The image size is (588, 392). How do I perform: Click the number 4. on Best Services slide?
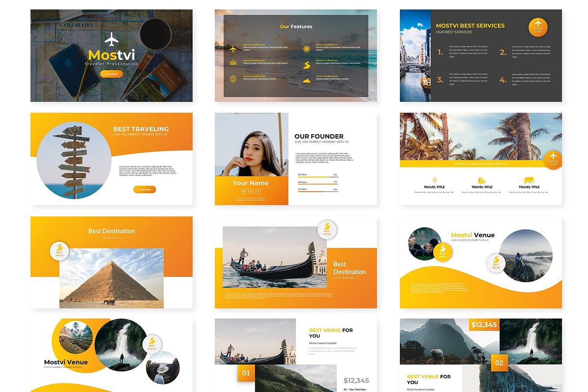point(503,80)
